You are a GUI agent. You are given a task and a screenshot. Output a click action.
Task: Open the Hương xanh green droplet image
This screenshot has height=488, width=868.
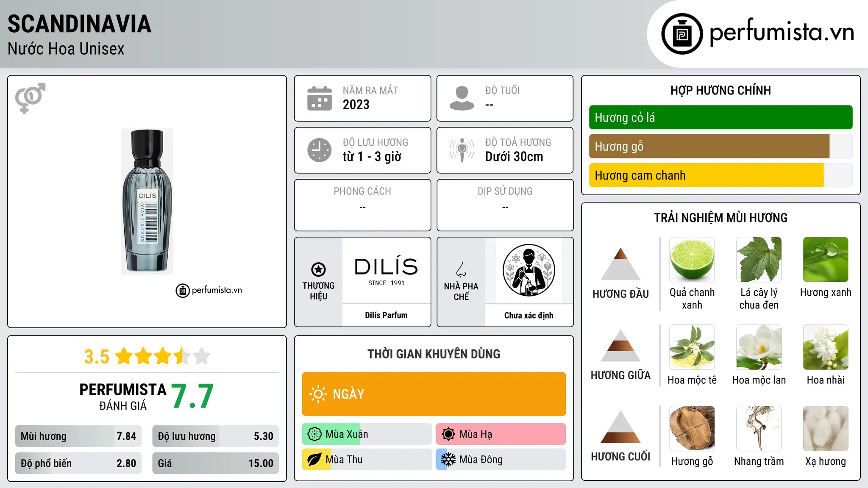pyautogui.click(x=826, y=260)
